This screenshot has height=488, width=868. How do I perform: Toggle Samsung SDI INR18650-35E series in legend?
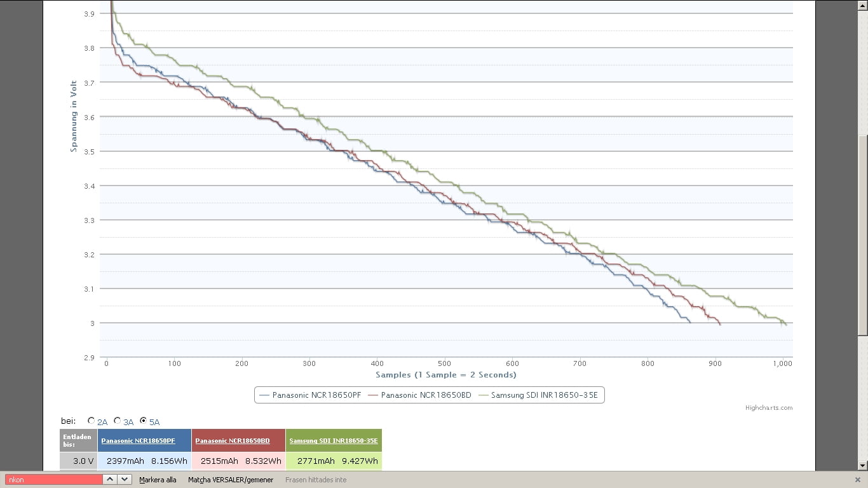tap(538, 395)
